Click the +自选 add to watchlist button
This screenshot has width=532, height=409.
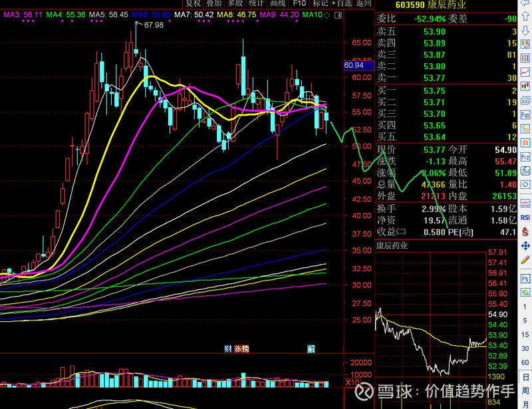click(x=342, y=3)
